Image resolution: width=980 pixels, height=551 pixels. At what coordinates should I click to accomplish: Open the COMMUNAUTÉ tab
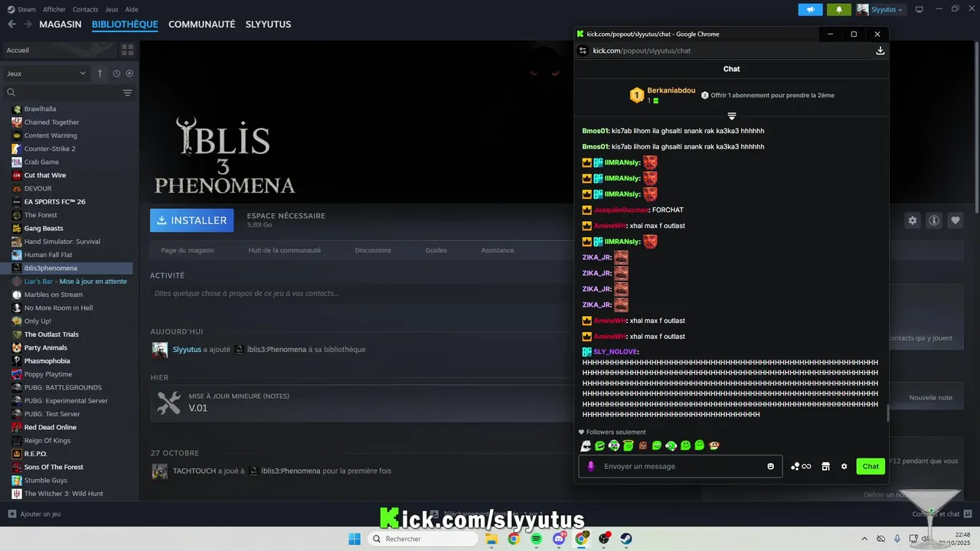[x=201, y=24]
